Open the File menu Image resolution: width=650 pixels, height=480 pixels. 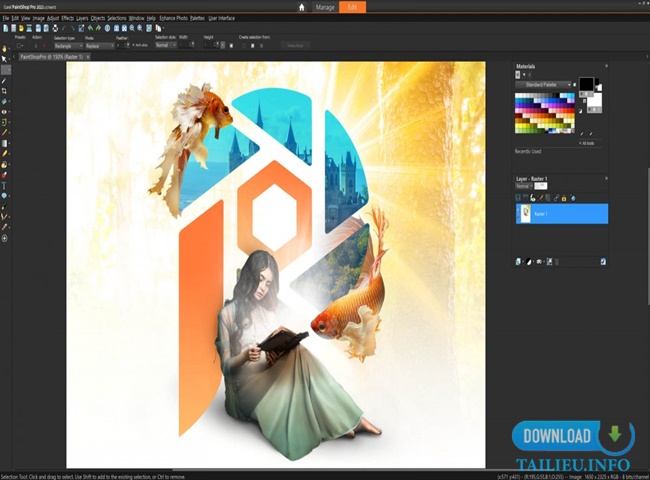(6, 18)
